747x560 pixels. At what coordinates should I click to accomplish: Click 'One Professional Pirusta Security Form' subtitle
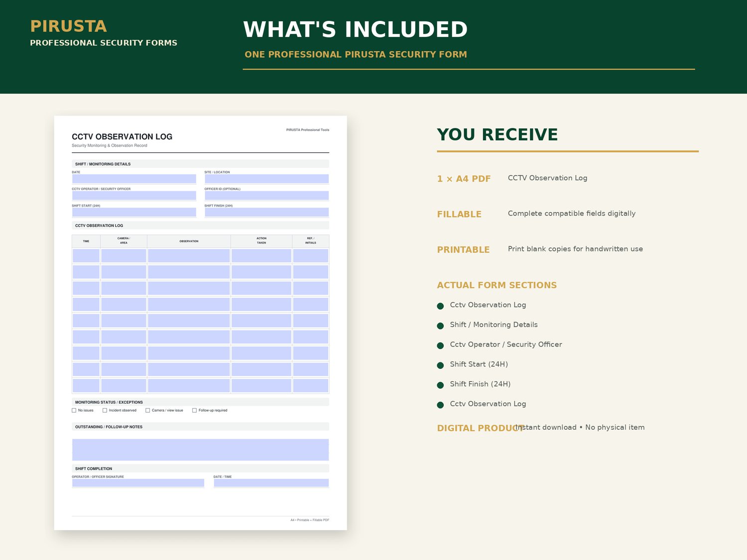[x=356, y=54]
